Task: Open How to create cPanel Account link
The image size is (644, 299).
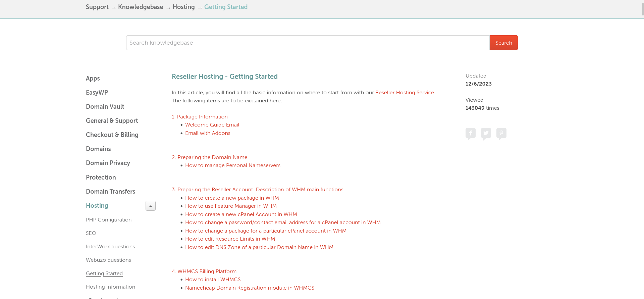Action: (x=241, y=214)
